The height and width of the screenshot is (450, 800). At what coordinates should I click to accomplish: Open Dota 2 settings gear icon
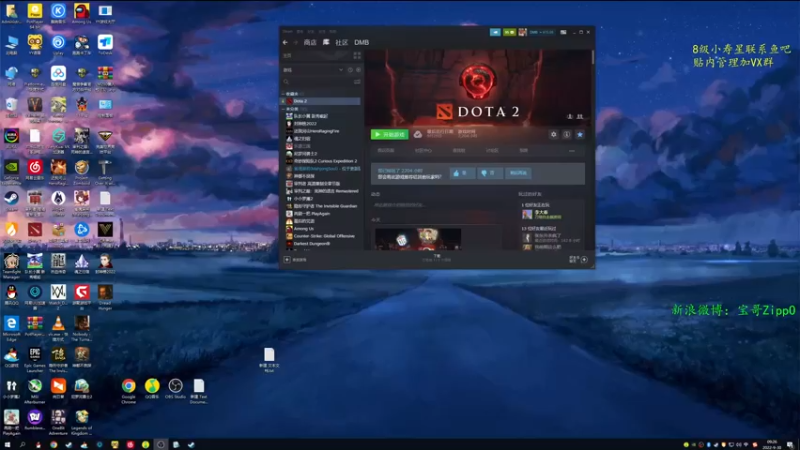click(554, 135)
